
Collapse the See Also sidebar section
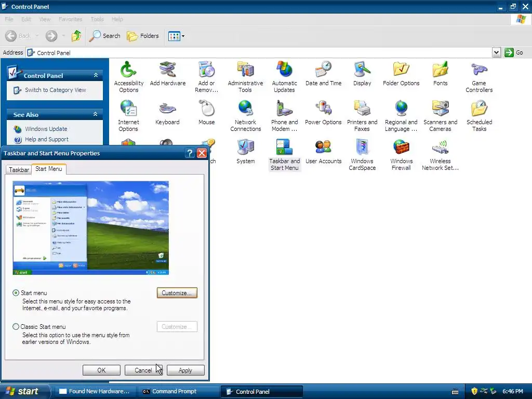[x=96, y=114]
